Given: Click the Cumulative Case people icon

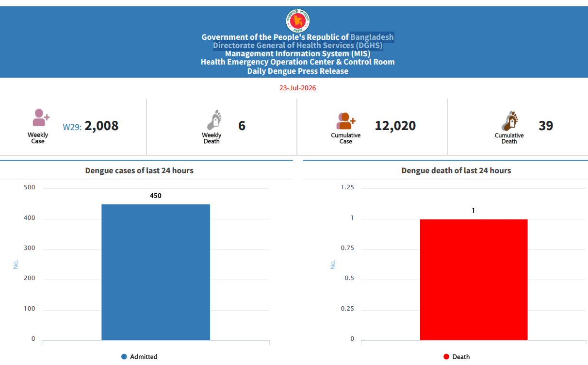Looking at the screenshot, I should click(x=346, y=121).
